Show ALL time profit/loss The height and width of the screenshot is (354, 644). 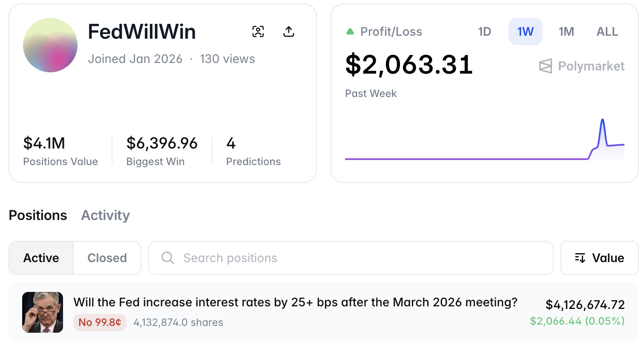pyautogui.click(x=607, y=31)
